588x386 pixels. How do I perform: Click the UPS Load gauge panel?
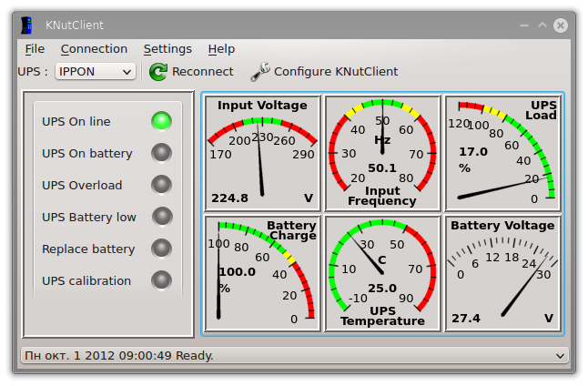pyautogui.click(x=502, y=153)
